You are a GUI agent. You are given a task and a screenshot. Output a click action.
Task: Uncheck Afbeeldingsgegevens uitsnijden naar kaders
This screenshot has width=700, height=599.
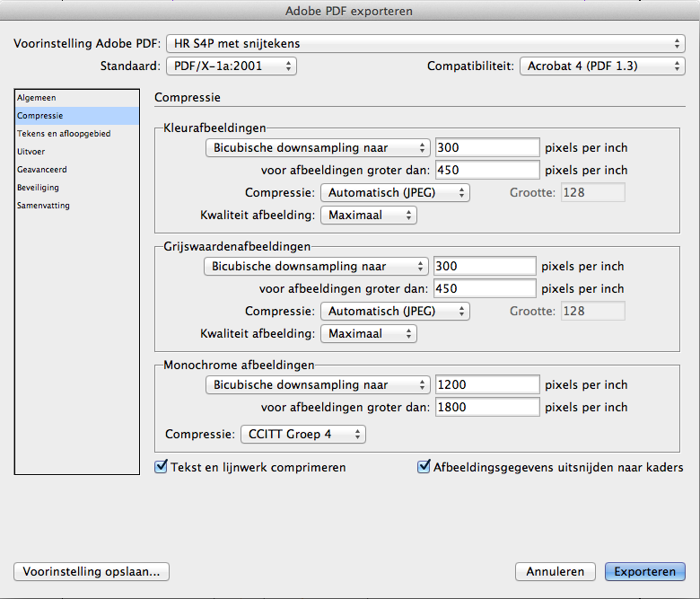pos(424,467)
